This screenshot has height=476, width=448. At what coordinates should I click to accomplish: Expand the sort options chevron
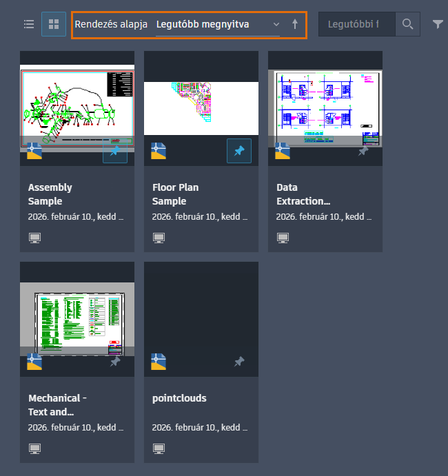click(x=276, y=24)
